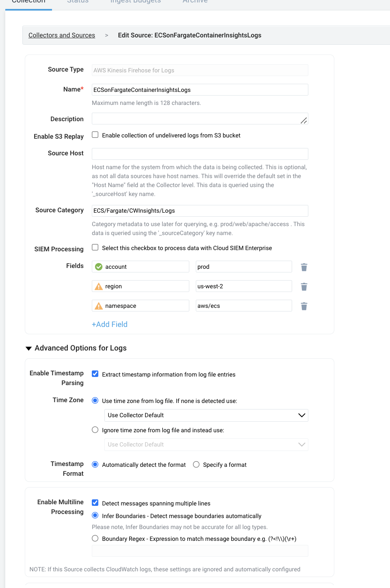Enable the S3 Replay checkbox

(95, 135)
